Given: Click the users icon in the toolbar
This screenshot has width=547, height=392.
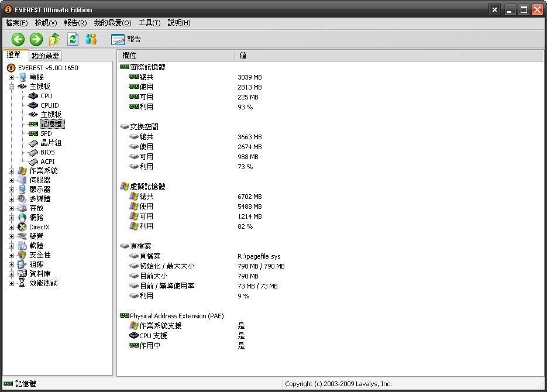Looking at the screenshot, I should (x=91, y=39).
